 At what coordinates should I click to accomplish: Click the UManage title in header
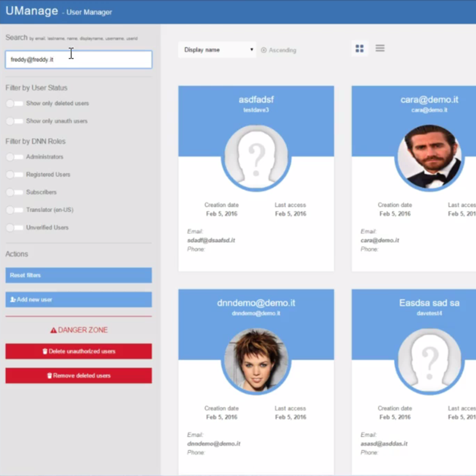[32, 11]
